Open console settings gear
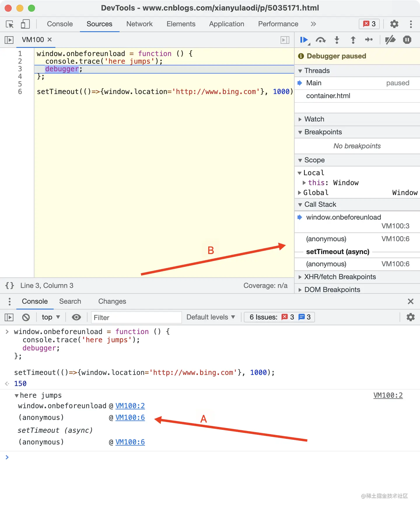The image size is (420, 511). point(410,317)
